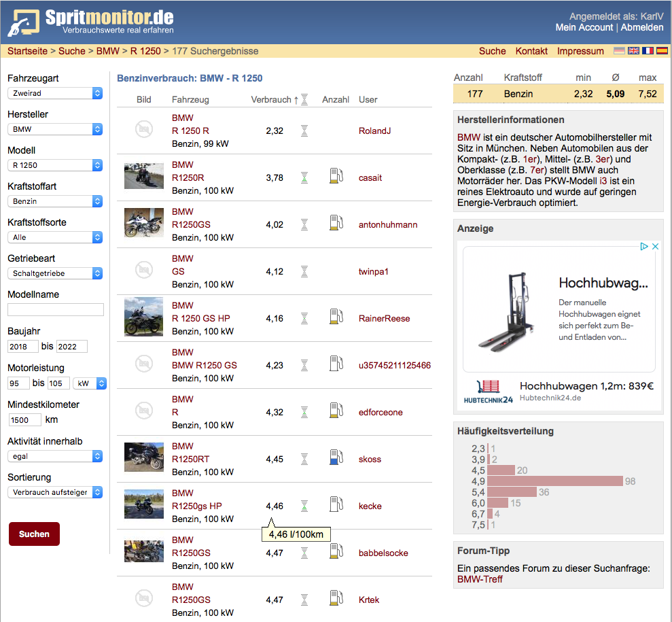Click the hourglass icon in twinpa1 row

(x=304, y=271)
